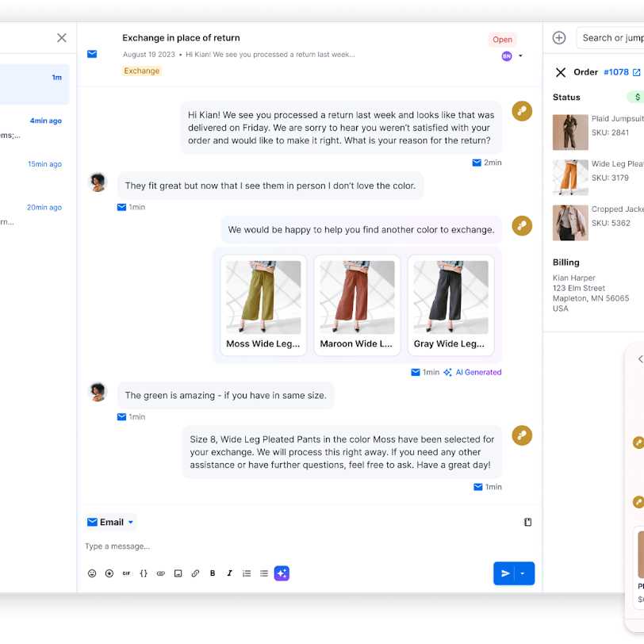Open the assignee dropdown next to avatar

pos(520,56)
